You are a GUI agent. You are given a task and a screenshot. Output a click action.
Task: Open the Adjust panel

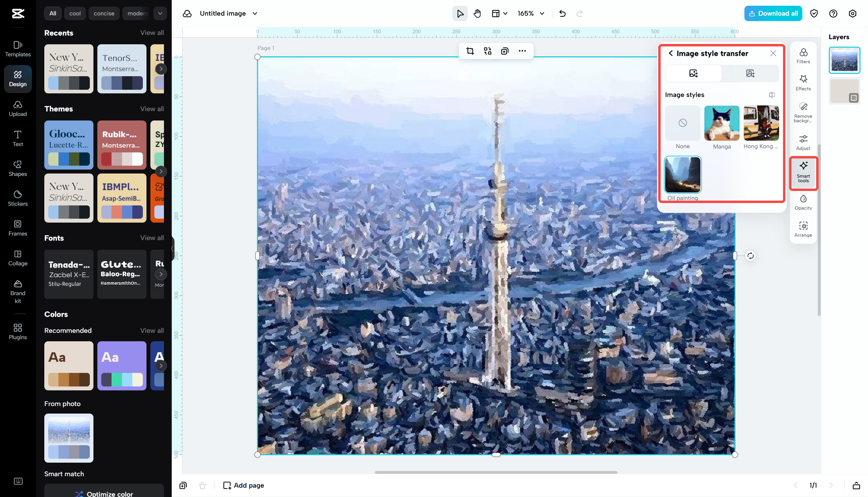[803, 142]
